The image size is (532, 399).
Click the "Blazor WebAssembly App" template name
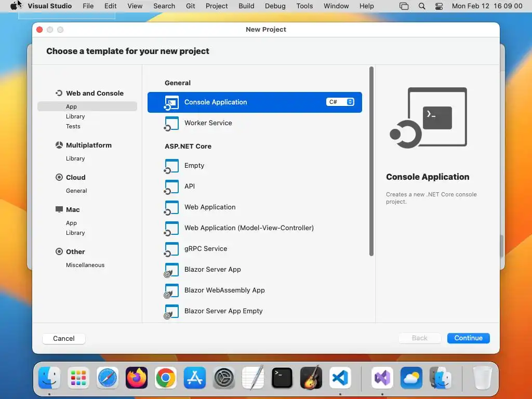[224, 290]
